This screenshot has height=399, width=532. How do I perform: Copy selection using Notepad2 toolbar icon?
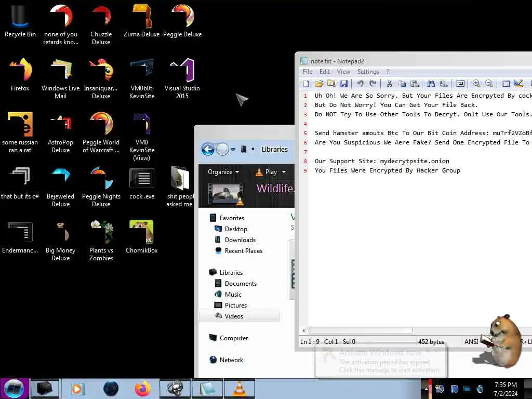[x=402, y=84]
